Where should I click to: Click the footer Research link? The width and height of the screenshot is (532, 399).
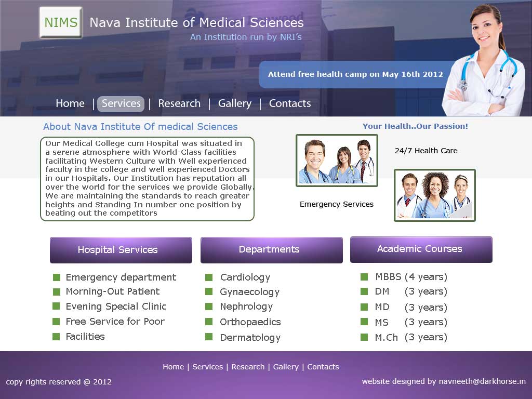coord(248,367)
